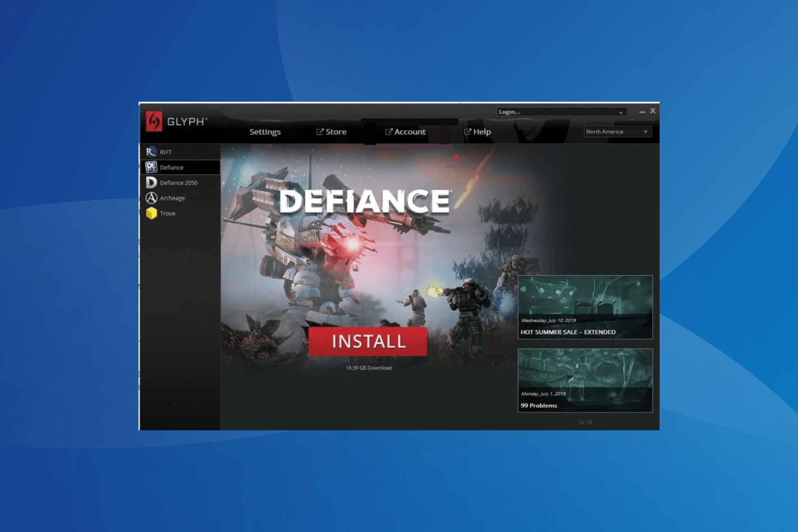Click the external link icon beside Account
Viewport: 798px width, 532px height.
click(389, 132)
